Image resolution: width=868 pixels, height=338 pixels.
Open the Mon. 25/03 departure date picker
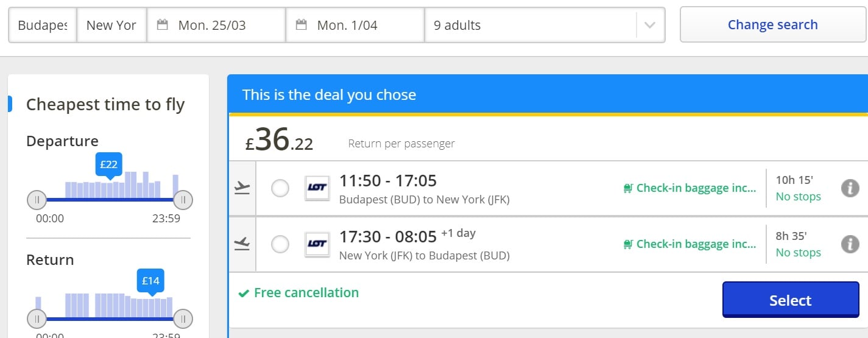pos(216,25)
